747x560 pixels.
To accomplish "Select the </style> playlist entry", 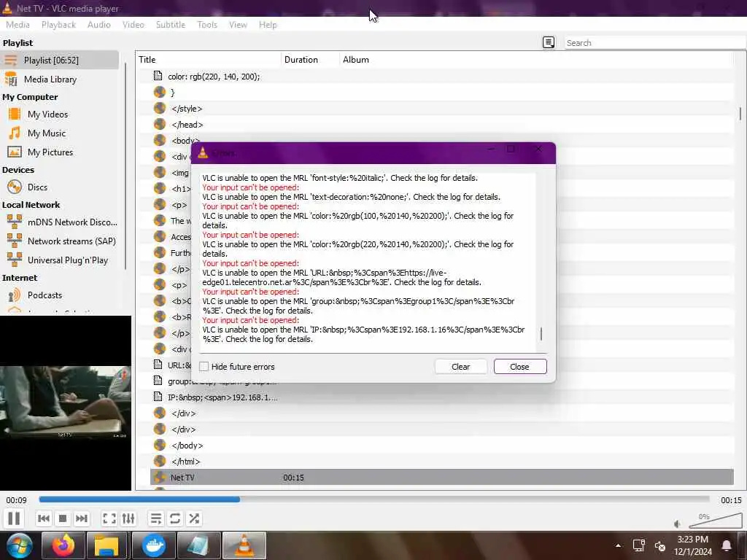I will (x=187, y=109).
